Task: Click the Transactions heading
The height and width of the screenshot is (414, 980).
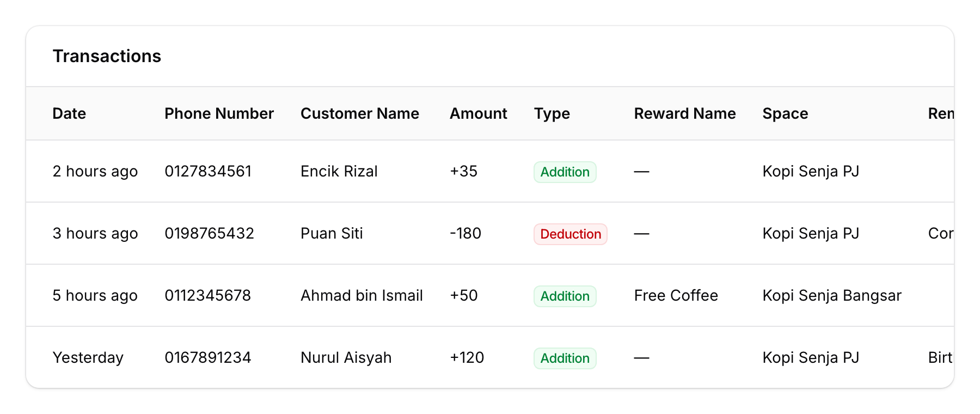Action: click(107, 56)
